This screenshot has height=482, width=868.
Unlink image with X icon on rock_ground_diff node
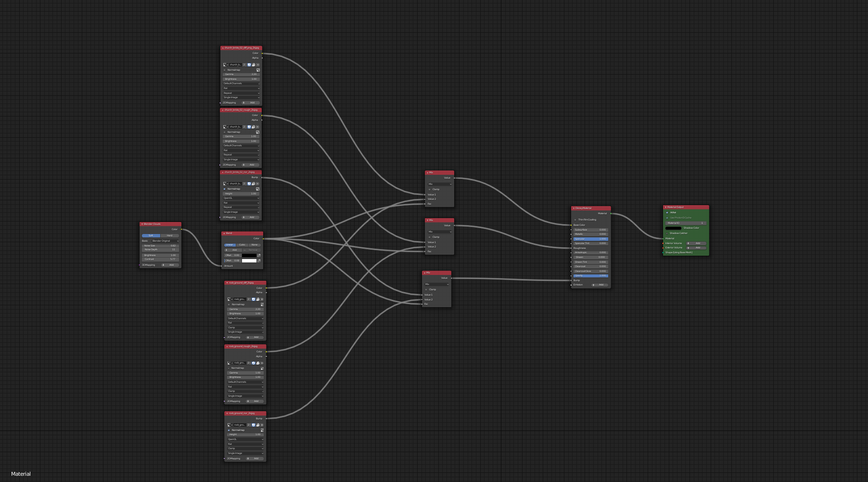262,299
